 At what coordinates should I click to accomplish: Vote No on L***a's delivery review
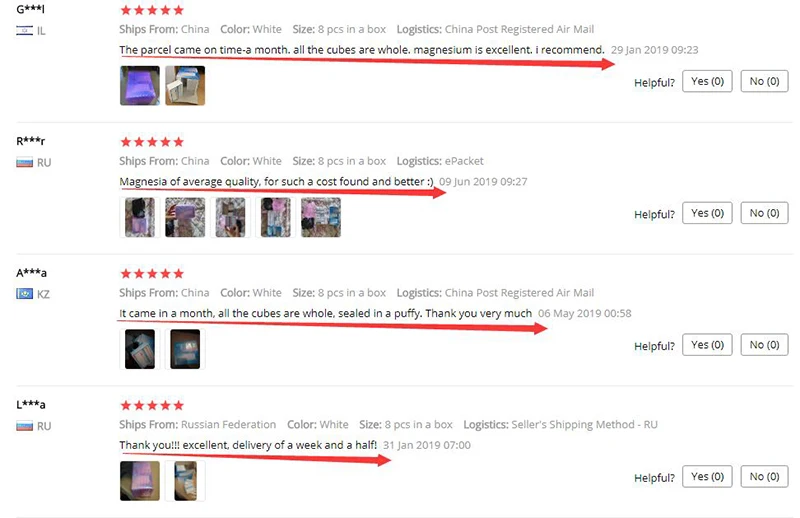764,476
